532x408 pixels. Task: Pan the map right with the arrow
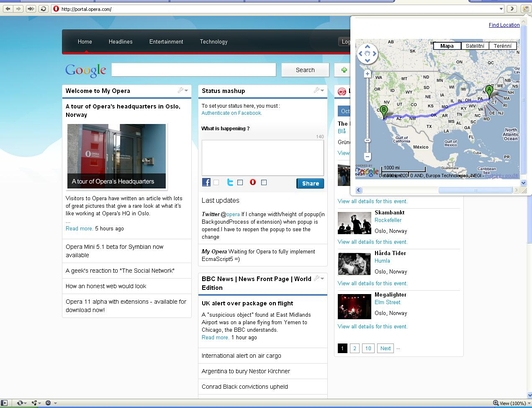point(374,54)
